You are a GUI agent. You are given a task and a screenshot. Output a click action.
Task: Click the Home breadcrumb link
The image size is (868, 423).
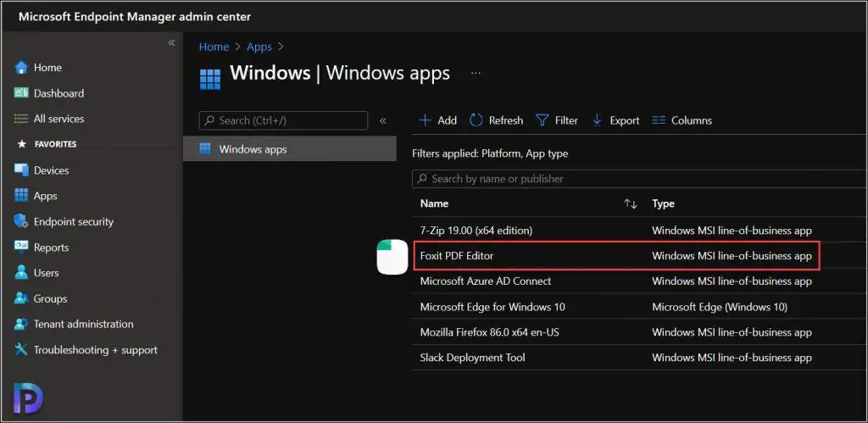214,47
